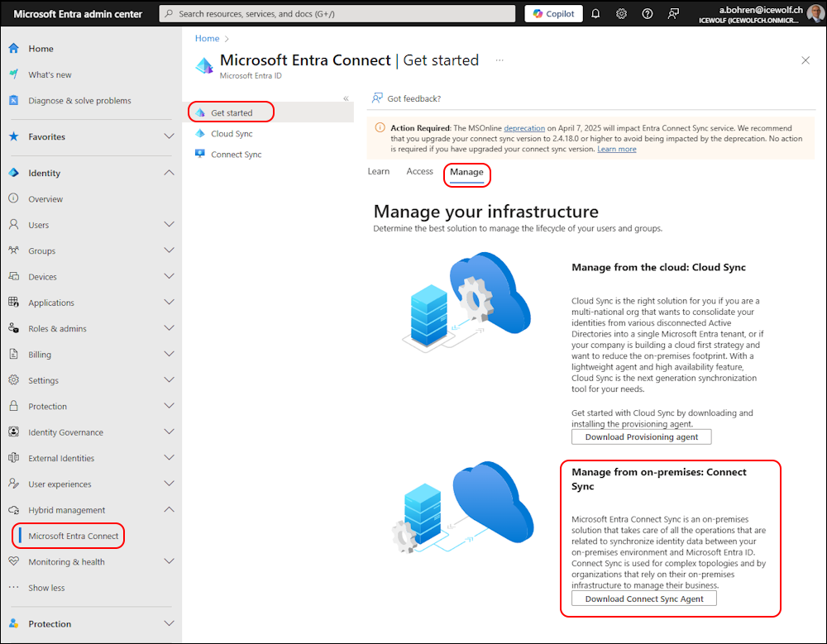Collapse the blade menu with double chevron

point(346,98)
